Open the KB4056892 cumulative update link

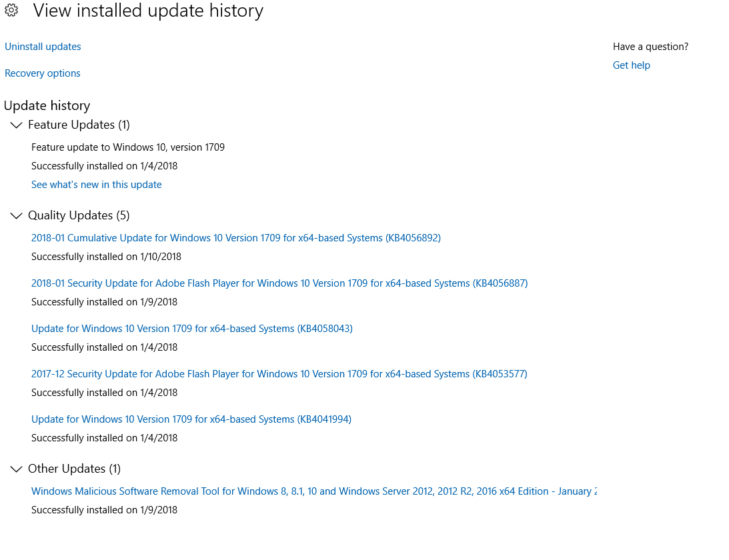point(235,238)
